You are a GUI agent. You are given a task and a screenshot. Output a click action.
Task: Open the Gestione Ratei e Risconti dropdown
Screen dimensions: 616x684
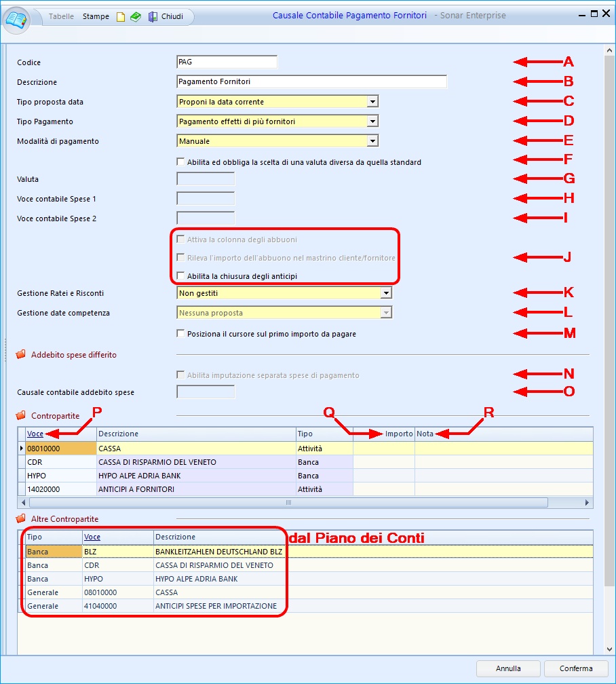(x=385, y=293)
